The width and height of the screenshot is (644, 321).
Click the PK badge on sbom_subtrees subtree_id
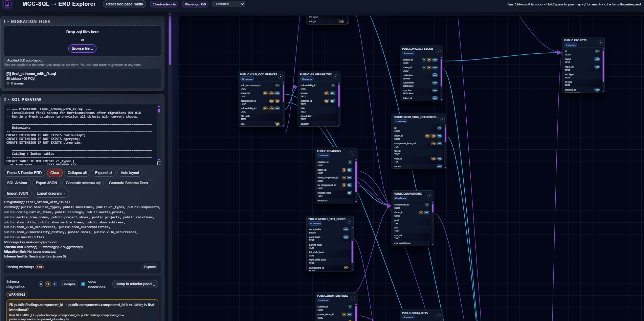(350, 307)
